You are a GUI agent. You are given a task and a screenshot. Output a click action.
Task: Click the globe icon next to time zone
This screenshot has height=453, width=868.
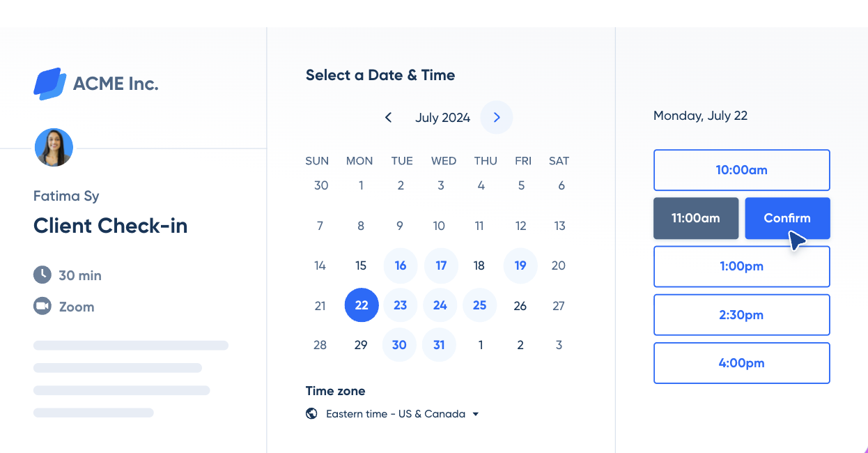[x=311, y=413]
